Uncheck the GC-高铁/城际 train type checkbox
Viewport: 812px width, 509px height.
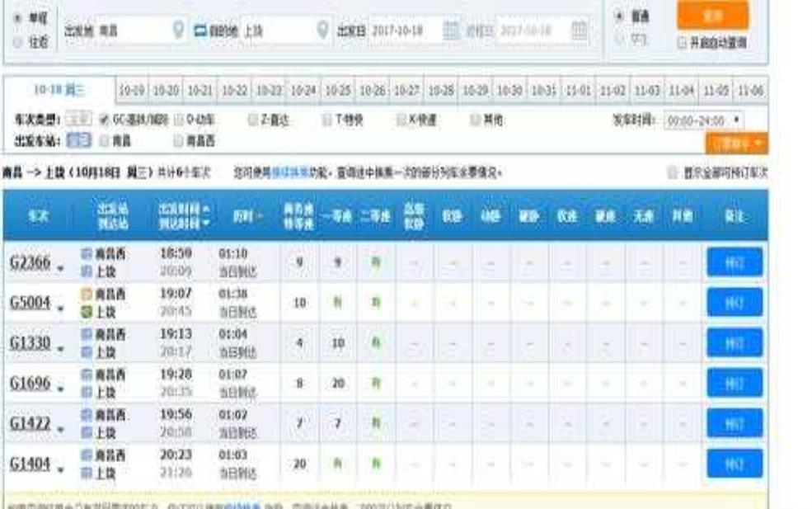(x=105, y=120)
